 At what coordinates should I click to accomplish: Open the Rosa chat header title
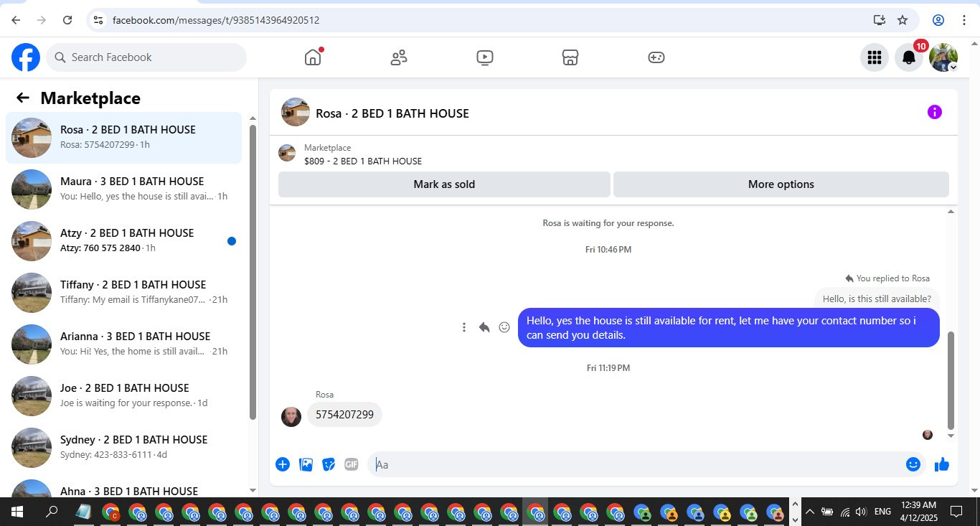[x=392, y=113]
